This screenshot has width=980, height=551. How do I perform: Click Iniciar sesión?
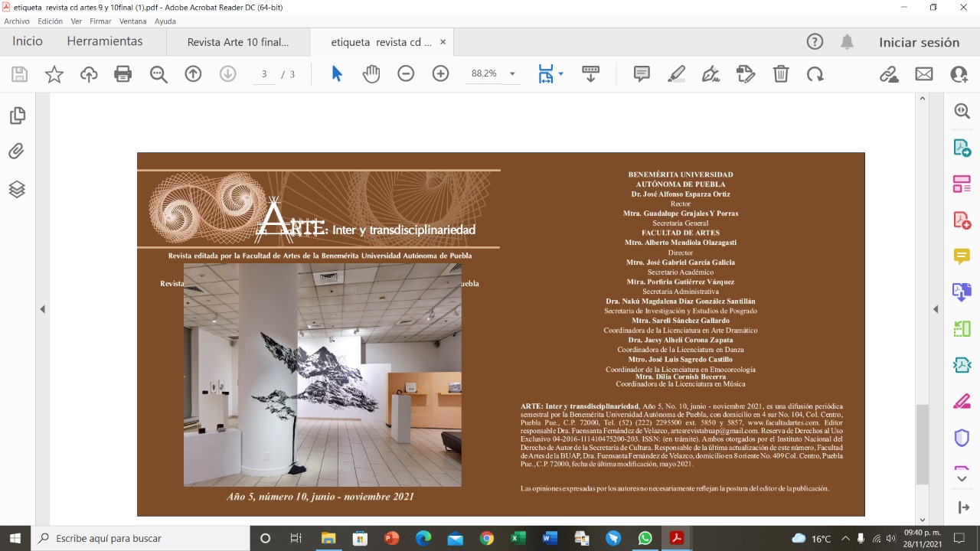pyautogui.click(x=919, y=43)
